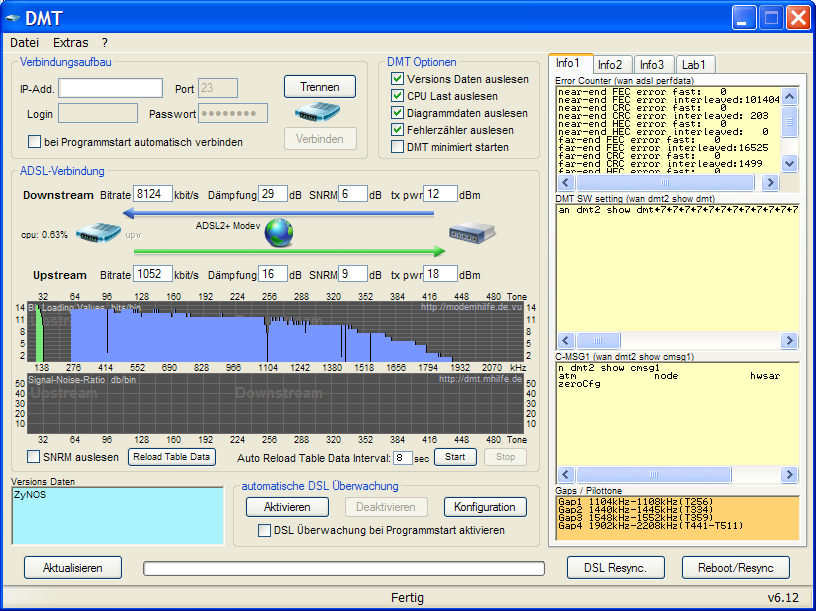
Task: Click the IP-Add. input field
Action: point(110,88)
